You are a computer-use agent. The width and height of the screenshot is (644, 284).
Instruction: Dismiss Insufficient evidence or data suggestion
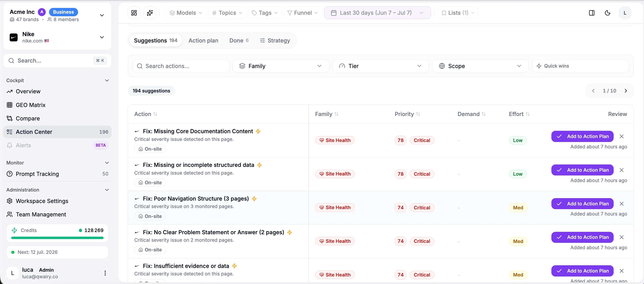click(622, 271)
